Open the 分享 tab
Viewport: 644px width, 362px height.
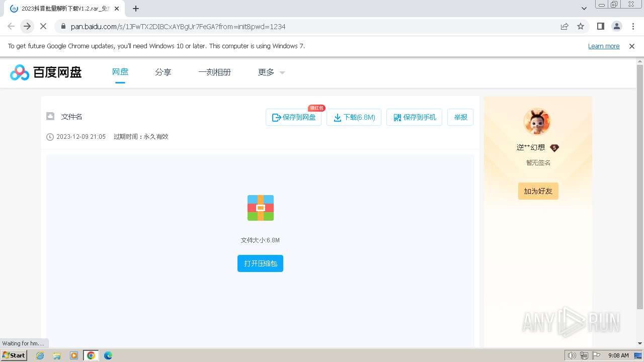pos(163,72)
